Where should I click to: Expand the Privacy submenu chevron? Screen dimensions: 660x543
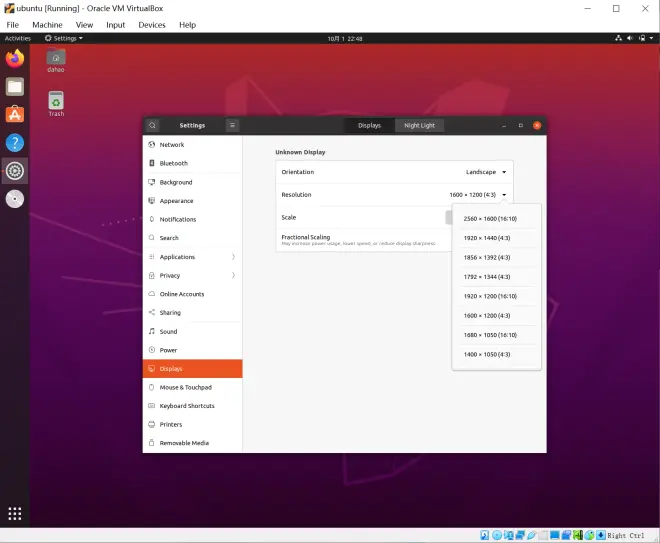233,275
